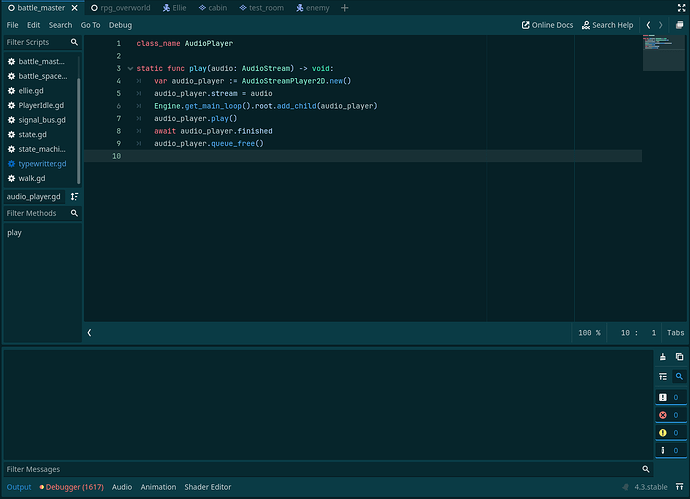
Task: Open the test_room scene tab
Action: coord(262,8)
